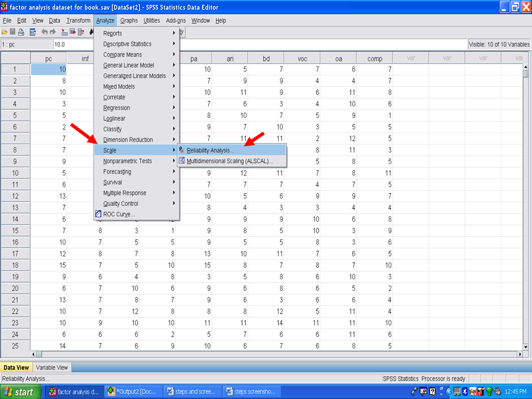Select Reliability Analysis from Scale submenu
This screenshot has height=399, width=532.
[210, 150]
